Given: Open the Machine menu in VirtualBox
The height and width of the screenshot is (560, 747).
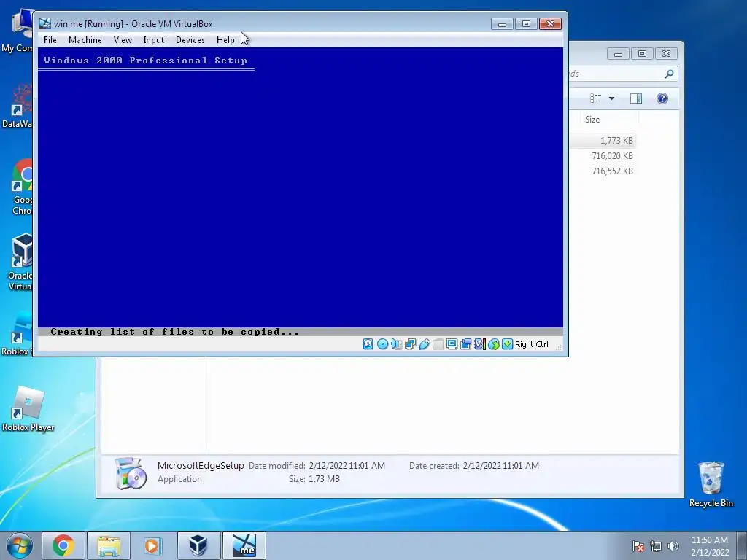Looking at the screenshot, I should (x=85, y=40).
